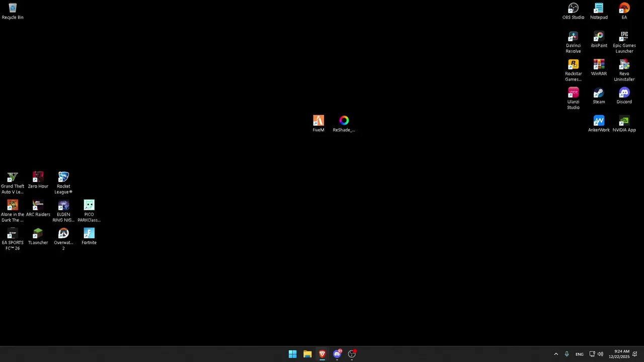
Task: Open the ENG language switcher
Action: coord(580,354)
